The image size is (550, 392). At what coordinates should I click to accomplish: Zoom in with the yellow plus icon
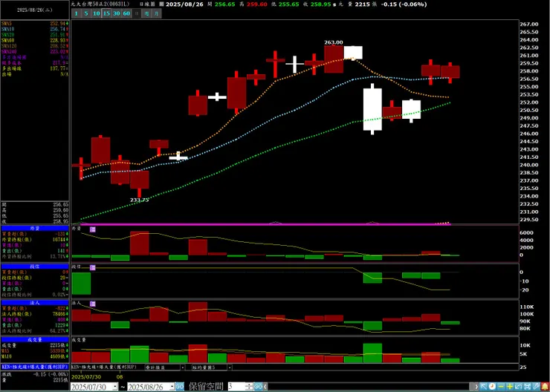510,386
